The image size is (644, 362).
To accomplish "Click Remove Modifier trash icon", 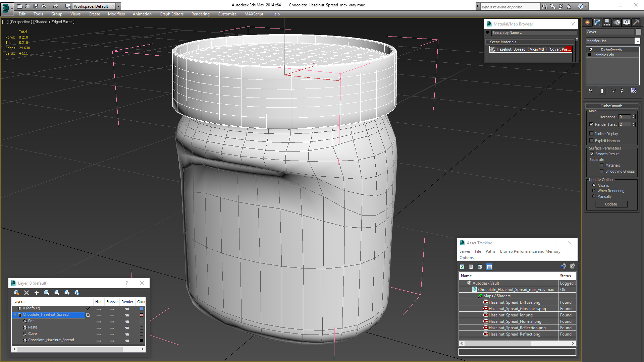I will (622, 91).
